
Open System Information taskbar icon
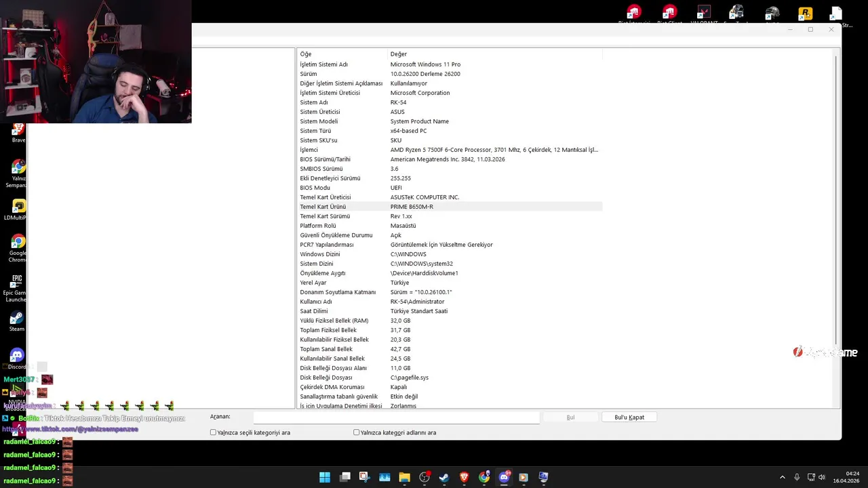click(543, 477)
